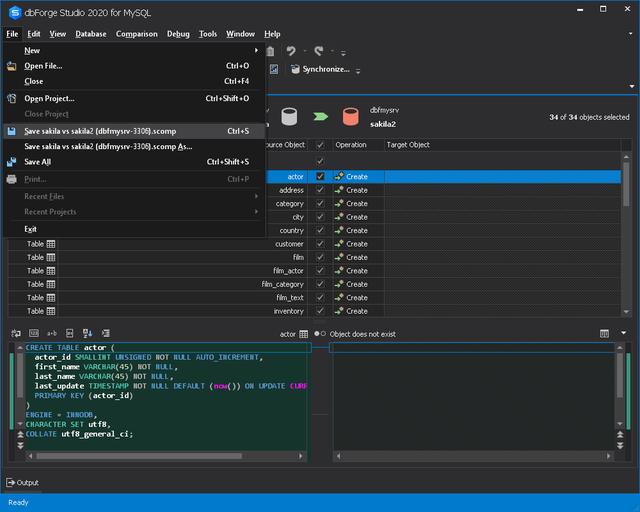Click the grid layout icon above right pane
Screen dimensions: 640x512
coord(605,333)
